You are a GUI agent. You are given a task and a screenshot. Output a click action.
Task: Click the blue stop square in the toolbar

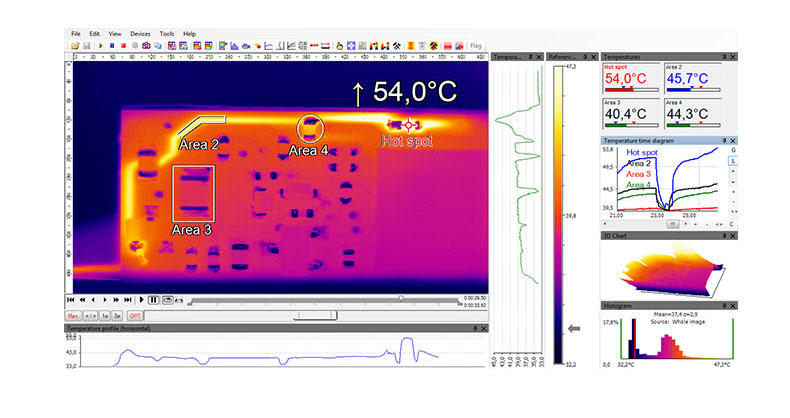click(112, 46)
